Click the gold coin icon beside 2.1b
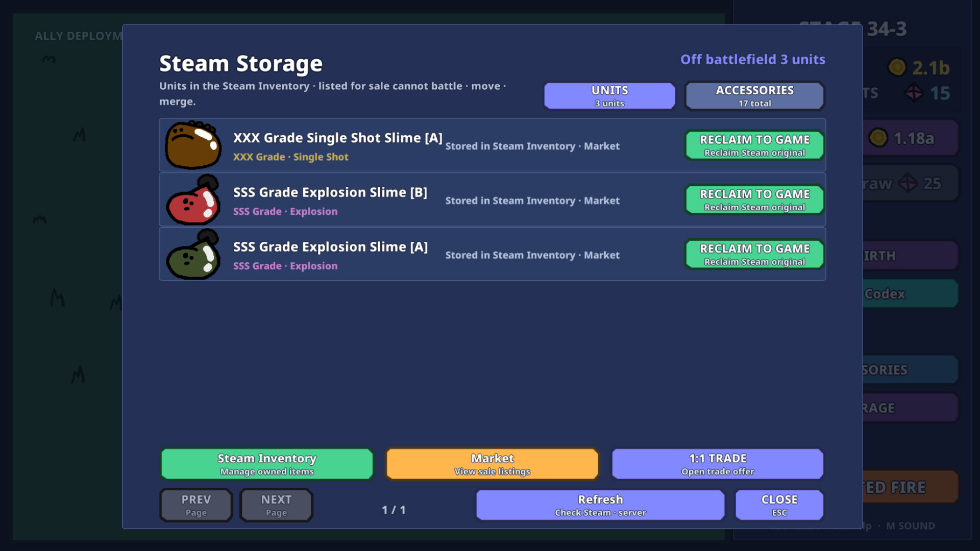The height and width of the screenshot is (551, 980). pos(897,67)
